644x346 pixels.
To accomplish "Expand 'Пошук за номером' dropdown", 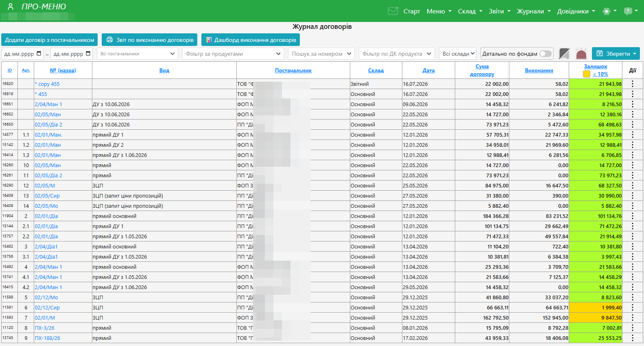I will tap(321, 54).
